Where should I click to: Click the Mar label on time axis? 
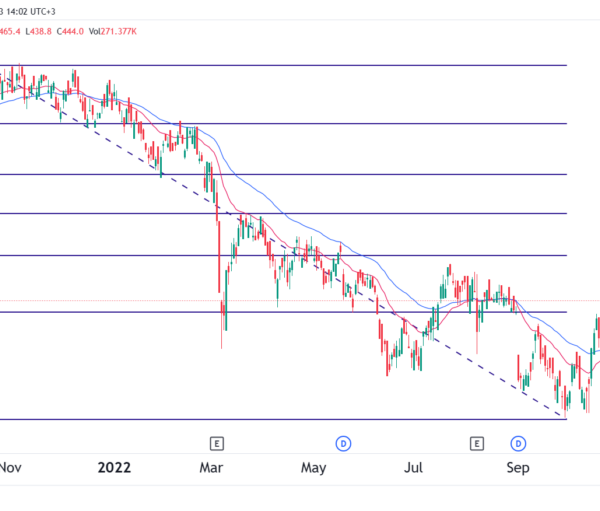point(210,467)
